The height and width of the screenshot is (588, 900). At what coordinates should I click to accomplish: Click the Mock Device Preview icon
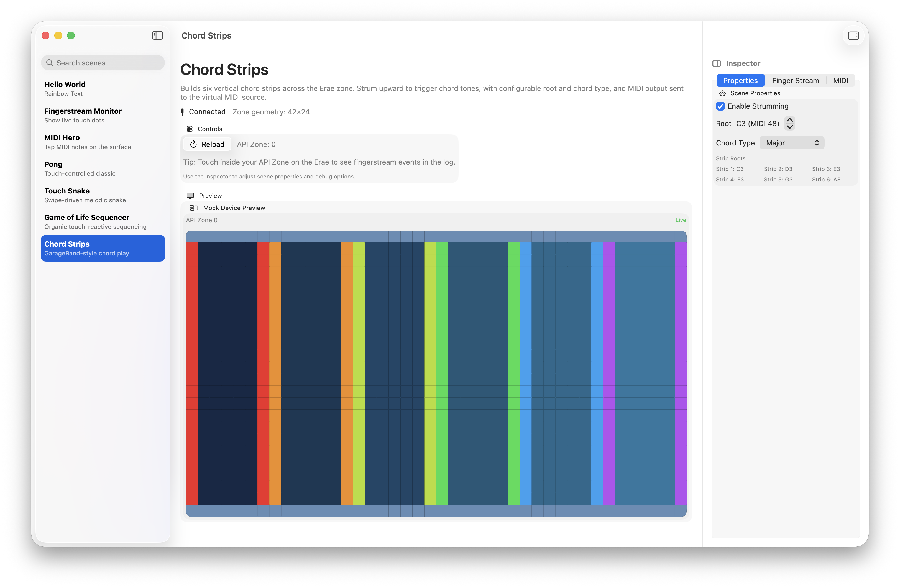(194, 208)
